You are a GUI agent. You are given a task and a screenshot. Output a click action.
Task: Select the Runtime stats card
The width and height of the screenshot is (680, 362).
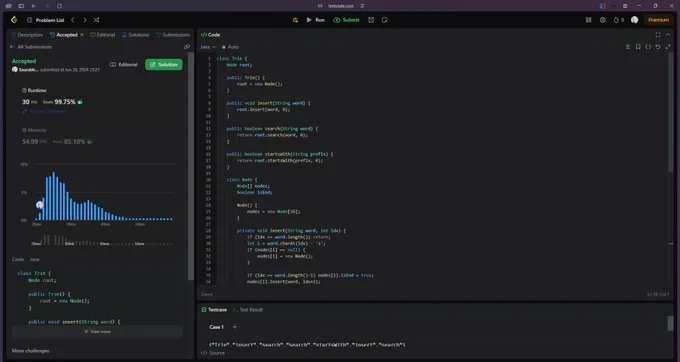pyautogui.click(x=99, y=101)
